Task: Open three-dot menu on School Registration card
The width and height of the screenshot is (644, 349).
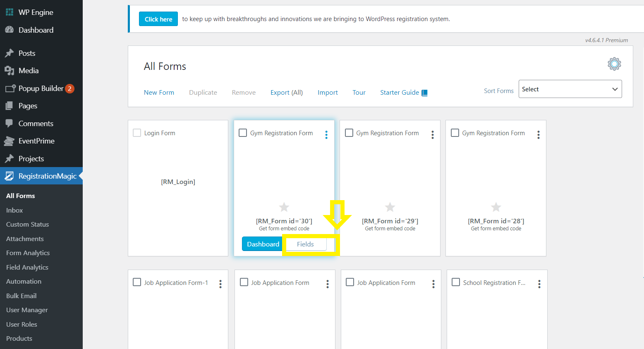Action: [x=539, y=284]
